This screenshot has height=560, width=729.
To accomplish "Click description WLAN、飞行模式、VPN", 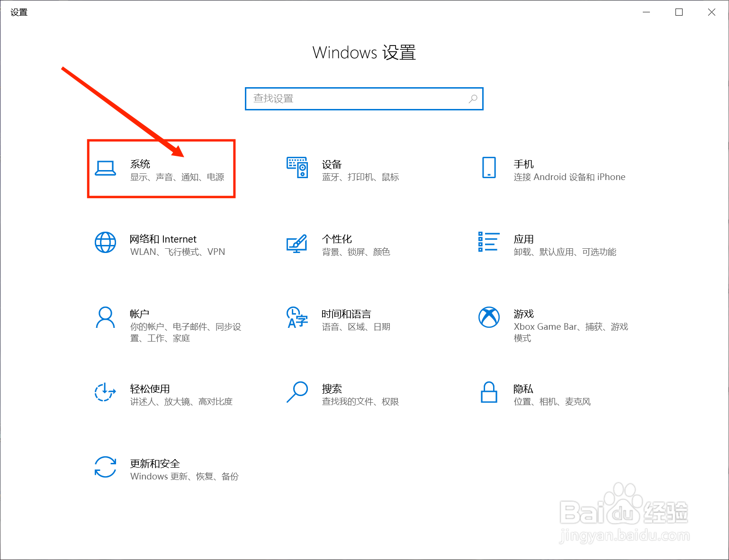I will (178, 252).
